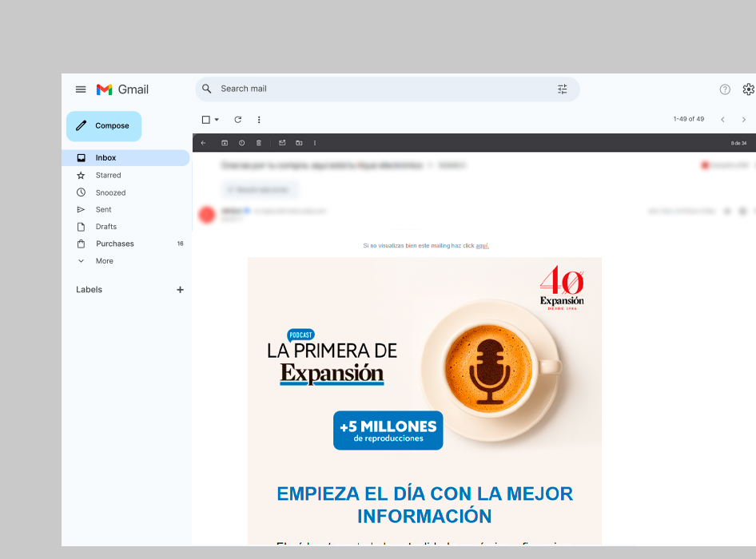Open the select dropdown arrow
This screenshot has height=559, width=756.
(x=217, y=120)
